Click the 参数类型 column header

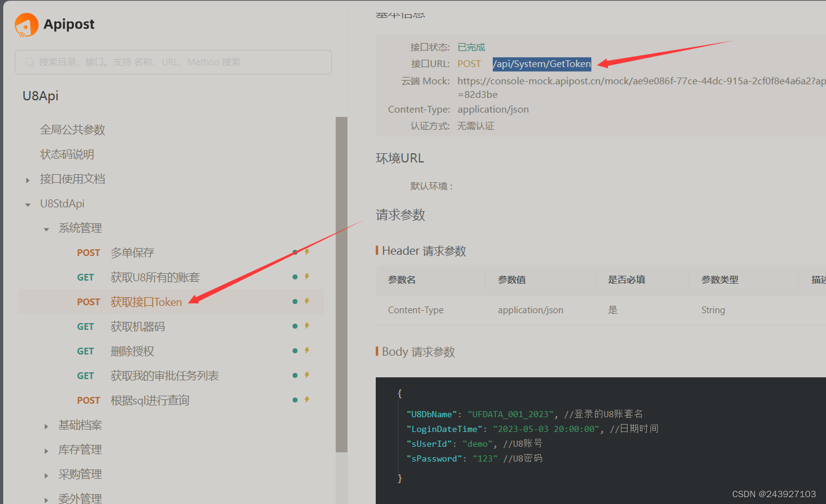click(x=720, y=279)
